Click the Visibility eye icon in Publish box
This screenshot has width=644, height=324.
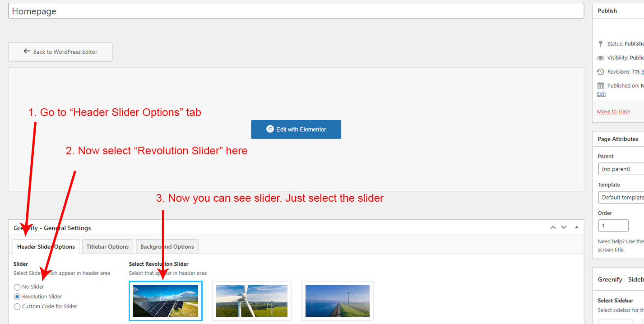(600, 58)
